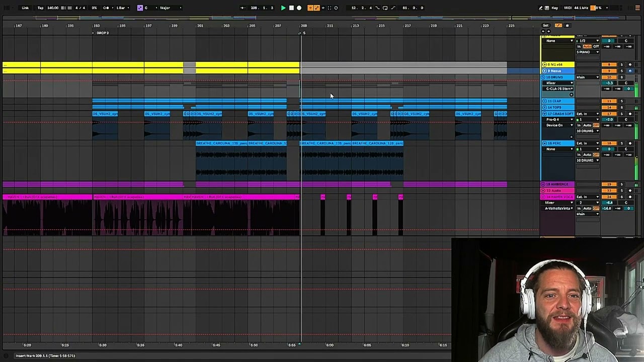Select the 9 Nexus track header
The height and width of the screenshot is (362, 644).
tap(558, 71)
